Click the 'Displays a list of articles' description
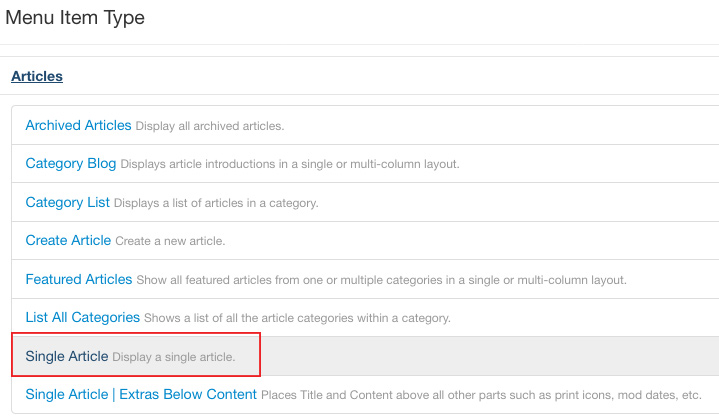 tap(216, 203)
